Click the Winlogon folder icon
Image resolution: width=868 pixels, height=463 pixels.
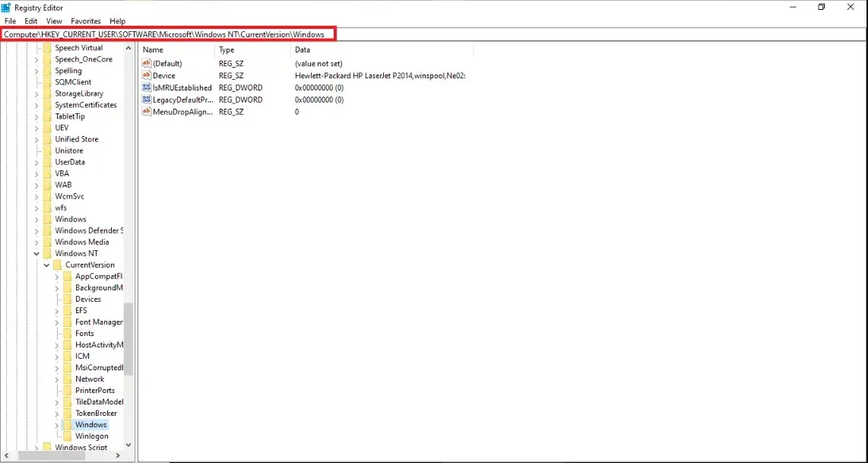[68, 436]
